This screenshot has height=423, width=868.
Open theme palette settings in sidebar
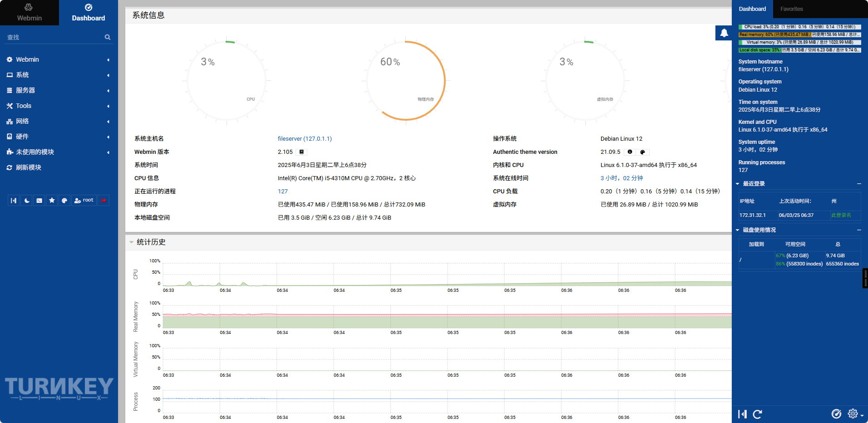64,200
